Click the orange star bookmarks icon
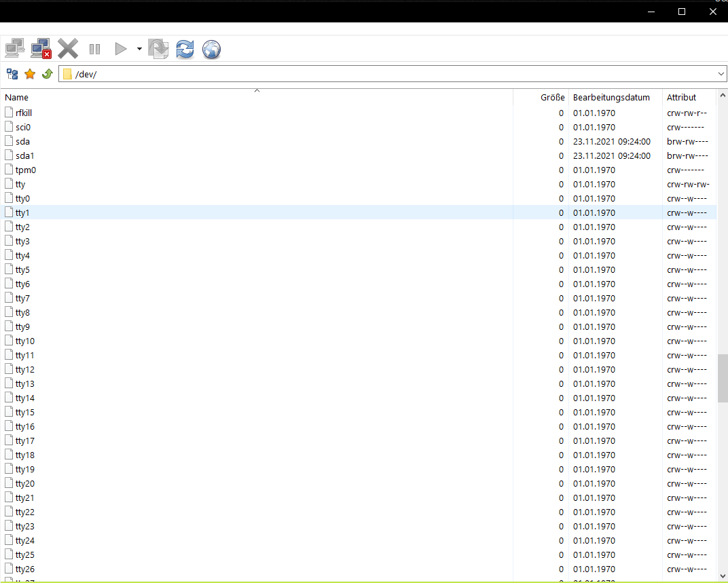728x583 pixels. coord(30,74)
